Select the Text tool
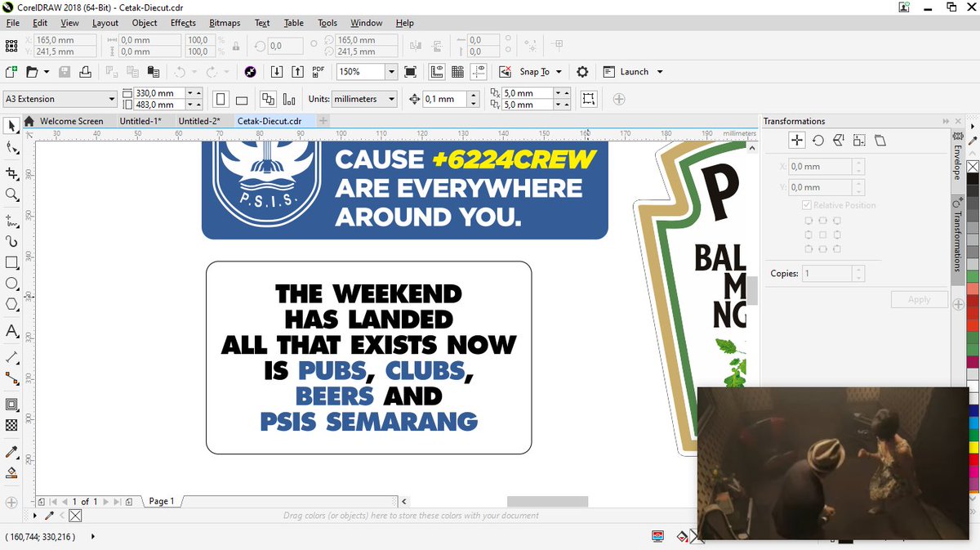Image resolution: width=980 pixels, height=550 pixels. [x=11, y=331]
